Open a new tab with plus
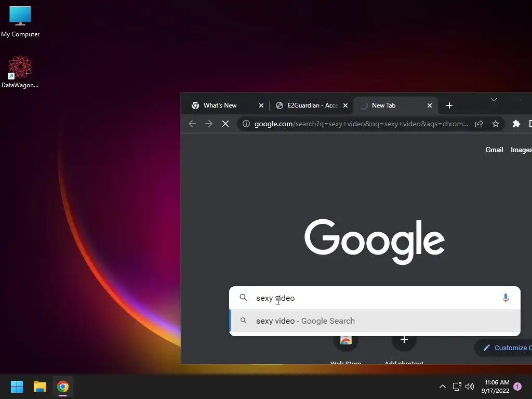This screenshot has height=399, width=532. pyautogui.click(x=449, y=105)
